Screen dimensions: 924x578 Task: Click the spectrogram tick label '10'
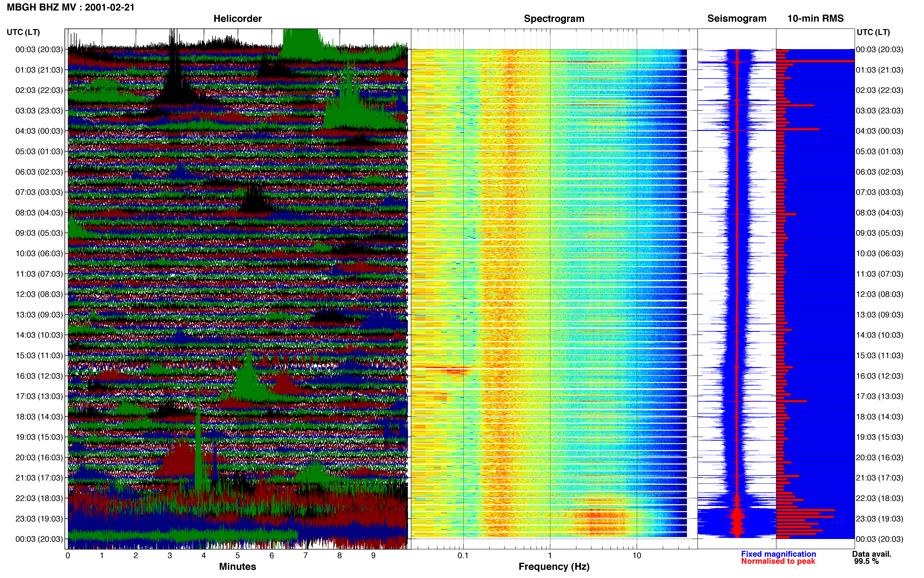(x=636, y=555)
